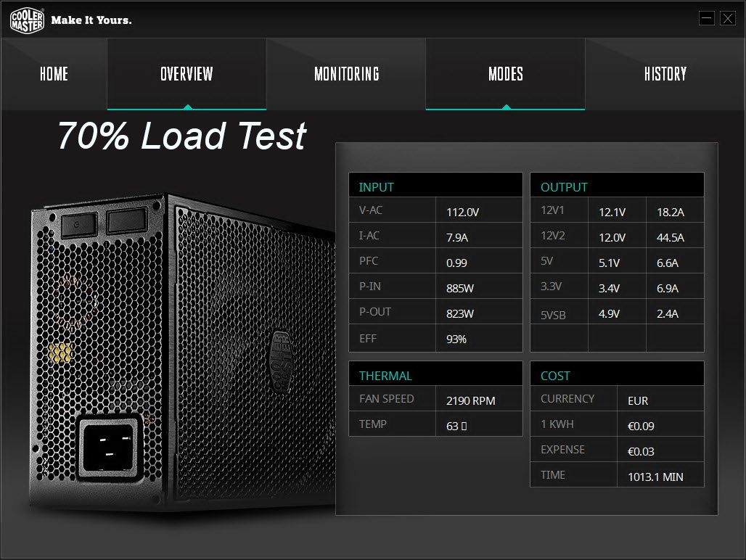Open the HISTORY tab
Screen dimensions: 746x560
click(x=665, y=74)
